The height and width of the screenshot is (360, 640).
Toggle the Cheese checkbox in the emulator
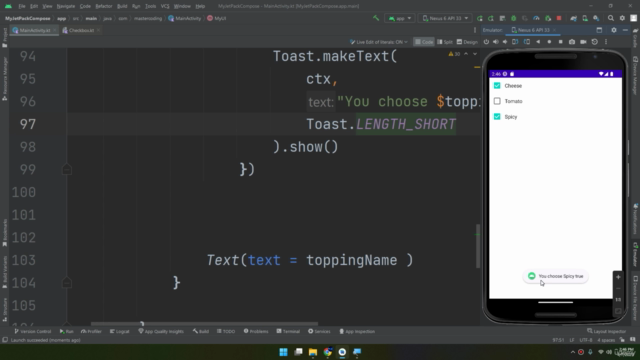pyautogui.click(x=497, y=86)
